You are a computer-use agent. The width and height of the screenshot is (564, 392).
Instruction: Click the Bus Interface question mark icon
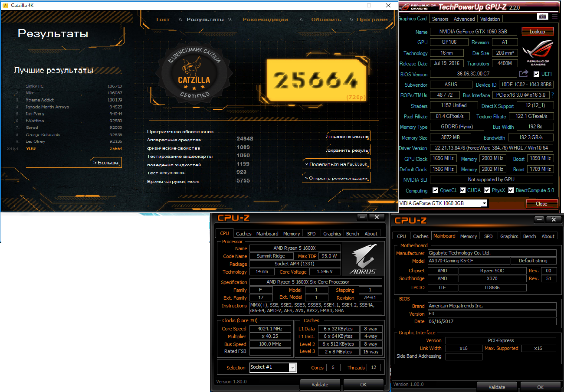click(553, 95)
